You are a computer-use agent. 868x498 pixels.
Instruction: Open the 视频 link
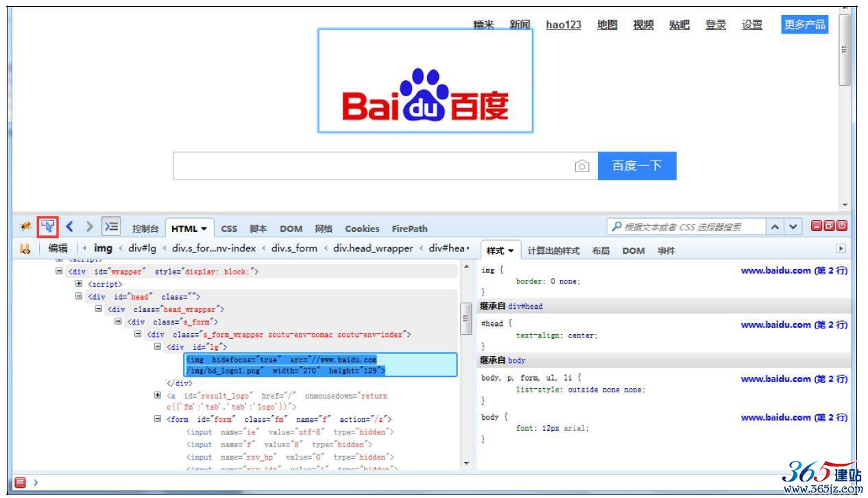tap(643, 25)
